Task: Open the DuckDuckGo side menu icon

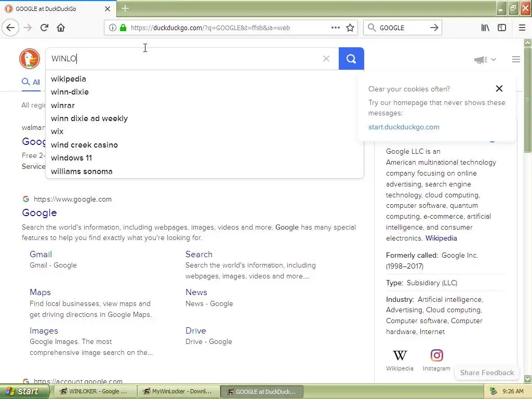Action: [516, 59]
